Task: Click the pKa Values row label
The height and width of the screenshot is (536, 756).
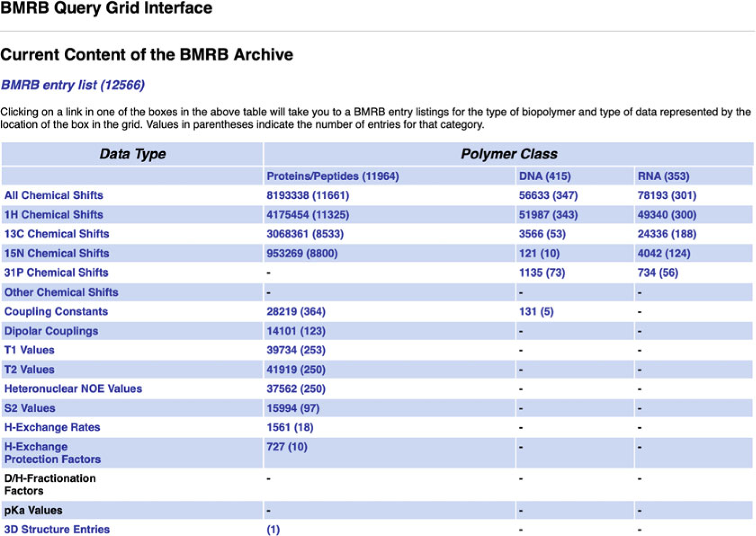Action: (33, 510)
